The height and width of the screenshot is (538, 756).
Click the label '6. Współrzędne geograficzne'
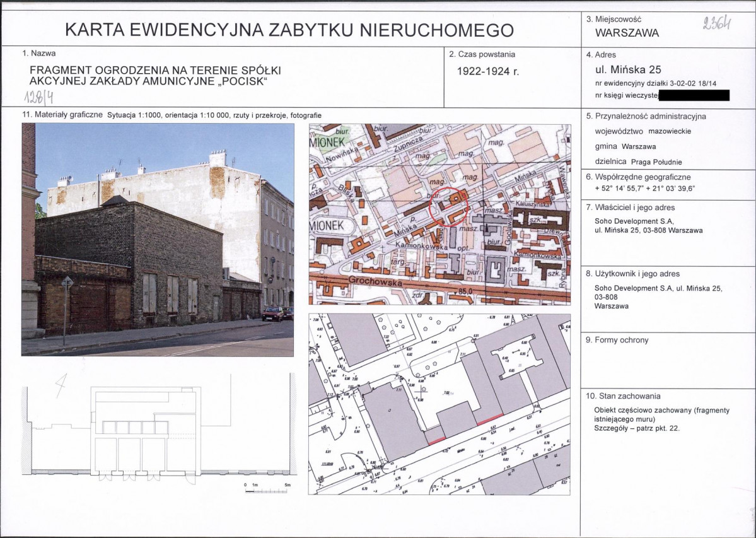[x=638, y=177]
